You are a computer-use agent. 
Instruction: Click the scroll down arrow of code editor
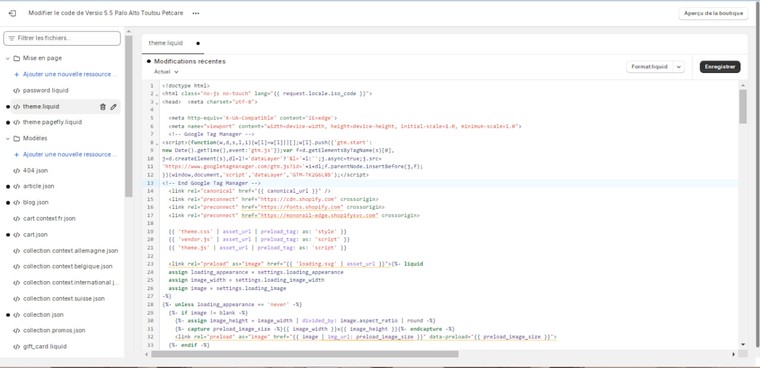[x=743, y=345]
